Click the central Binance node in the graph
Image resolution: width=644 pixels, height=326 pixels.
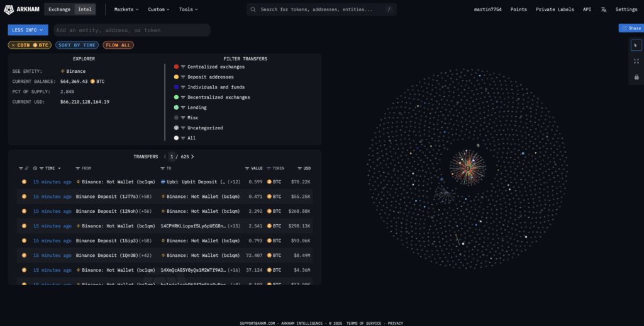click(x=468, y=168)
